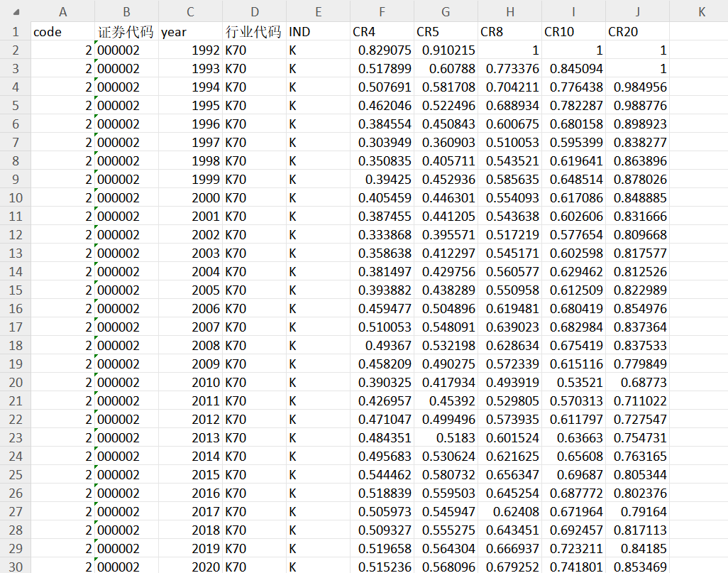Click the 'CR10' header cell
The image size is (728, 573).
click(x=573, y=32)
